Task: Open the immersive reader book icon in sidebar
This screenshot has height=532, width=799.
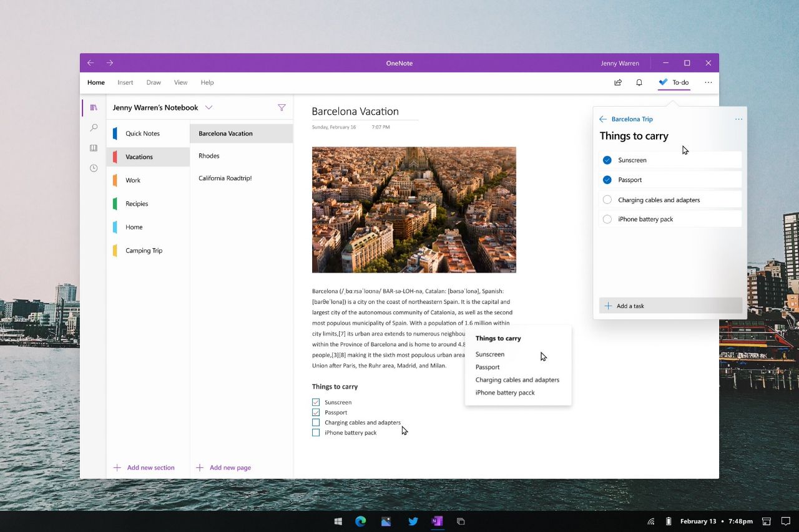Action: tap(94, 148)
